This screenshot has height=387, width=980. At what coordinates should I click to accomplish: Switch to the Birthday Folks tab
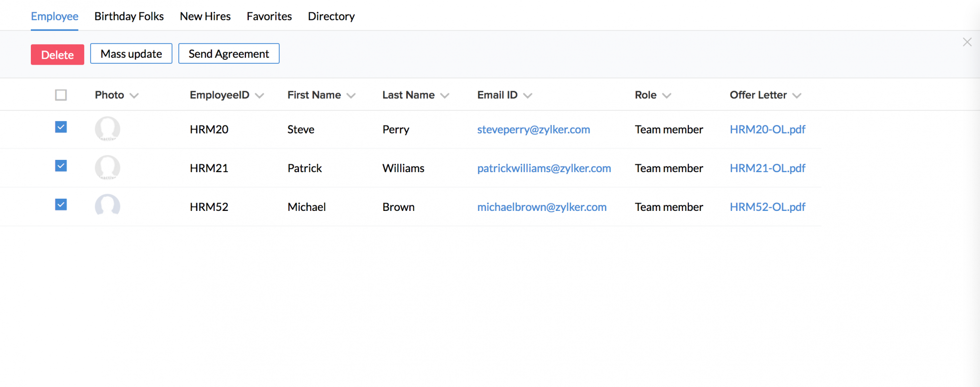(129, 16)
